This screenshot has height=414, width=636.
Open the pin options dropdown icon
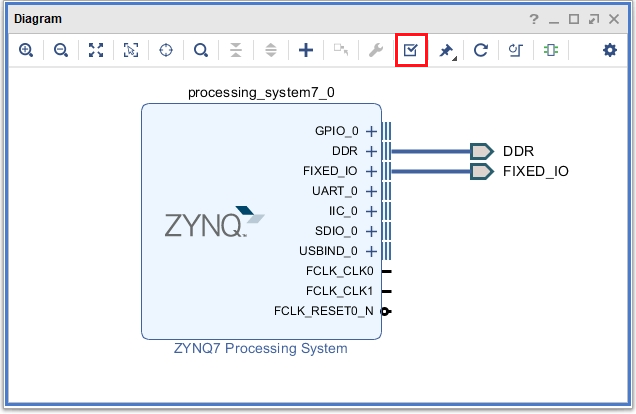pyautogui.click(x=447, y=51)
